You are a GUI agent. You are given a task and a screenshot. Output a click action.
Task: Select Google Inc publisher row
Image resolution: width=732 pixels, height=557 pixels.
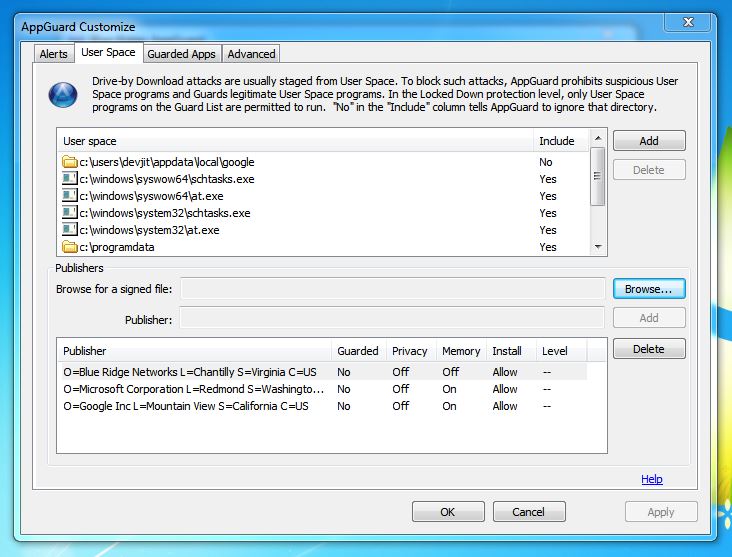tap(322, 406)
